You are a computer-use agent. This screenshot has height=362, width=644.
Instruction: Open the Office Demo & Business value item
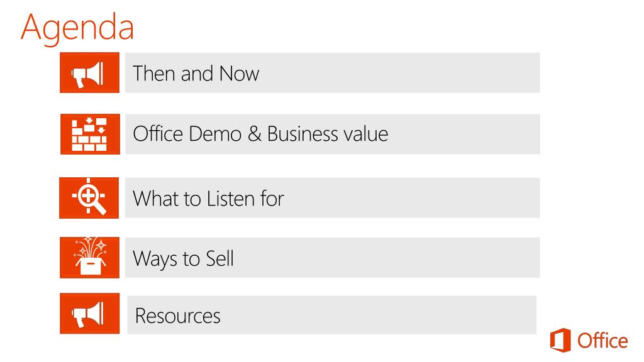click(x=332, y=134)
